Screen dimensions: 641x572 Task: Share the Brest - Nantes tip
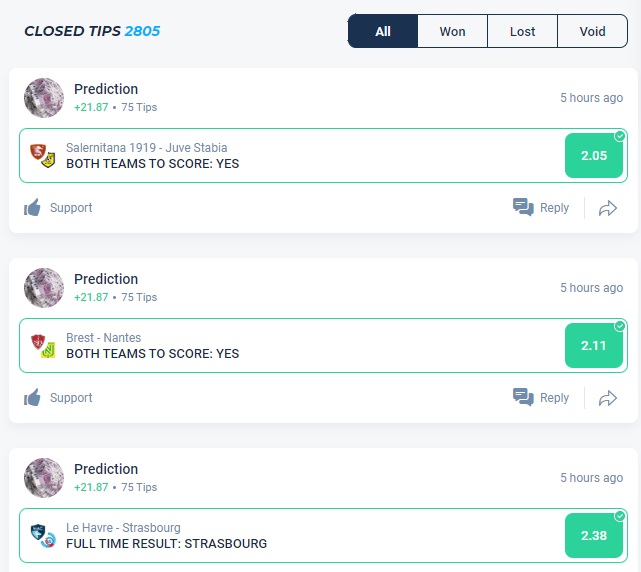607,398
